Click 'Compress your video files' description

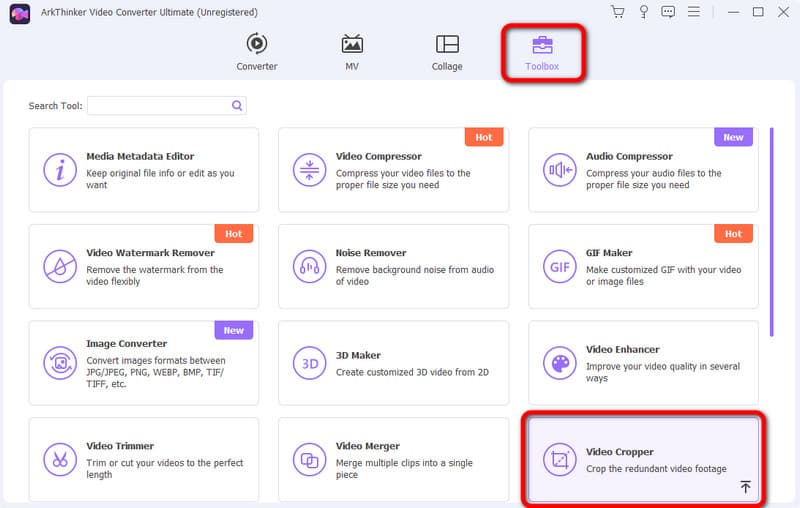pyautogui.click(x=403, y=179)
